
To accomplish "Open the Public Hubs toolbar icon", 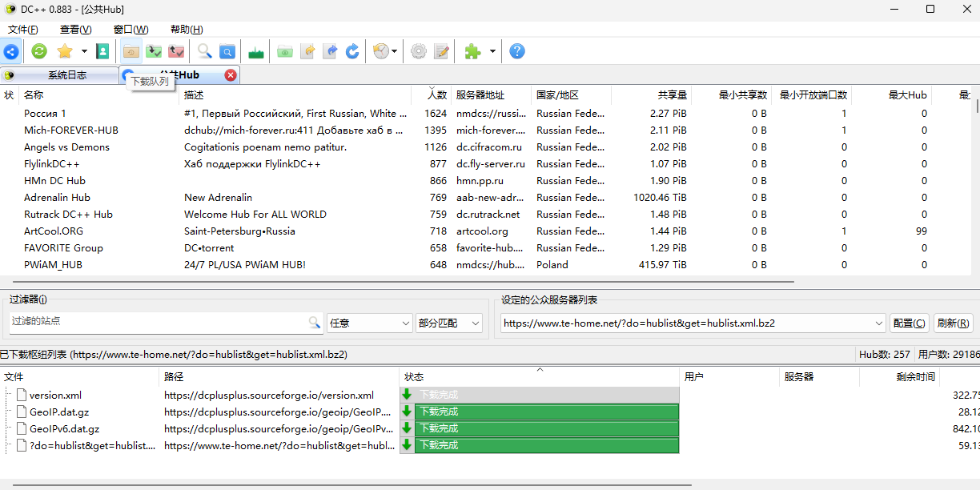I will click(x=10, y=51).
